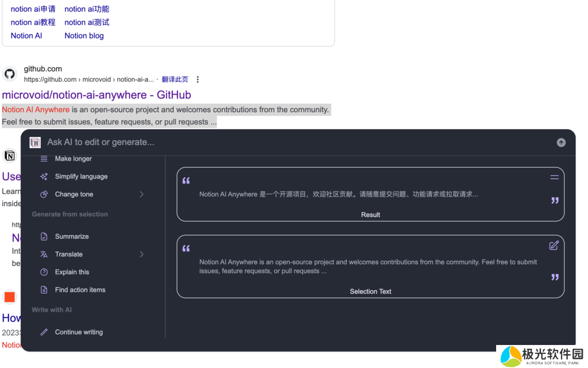Select Find action items option
This screenshot has height=368, width=588.
[x=80, y=290]
